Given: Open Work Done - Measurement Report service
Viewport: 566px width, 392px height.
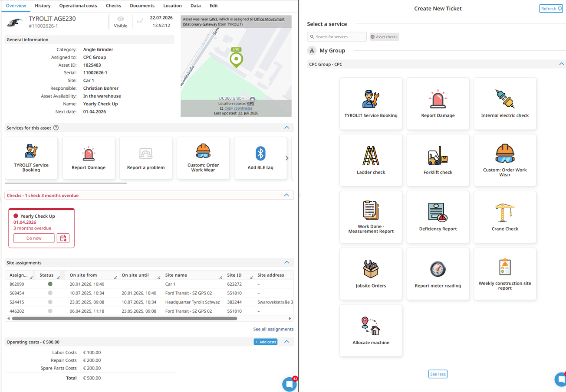Looking at the screenshot, I should 371,217.
